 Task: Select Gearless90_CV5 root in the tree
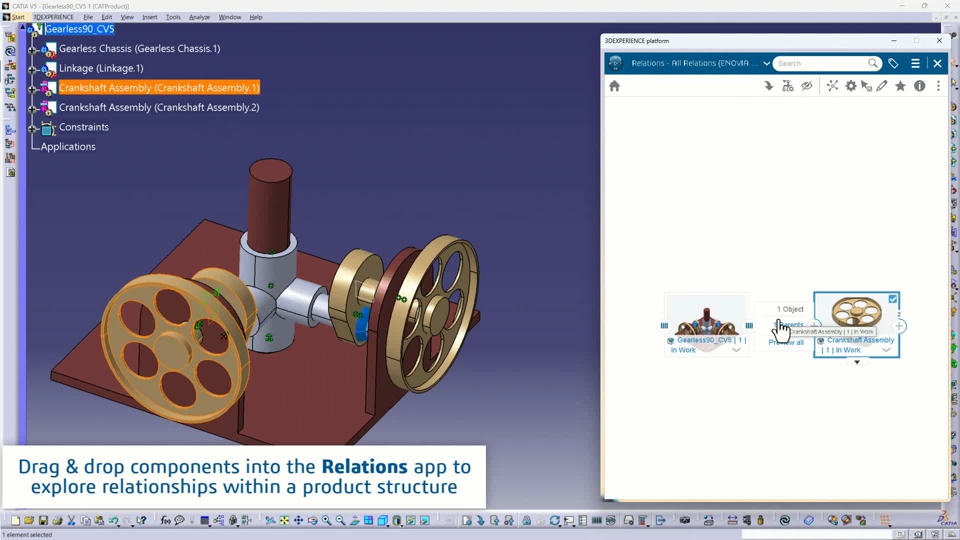(x=79, y=29)
